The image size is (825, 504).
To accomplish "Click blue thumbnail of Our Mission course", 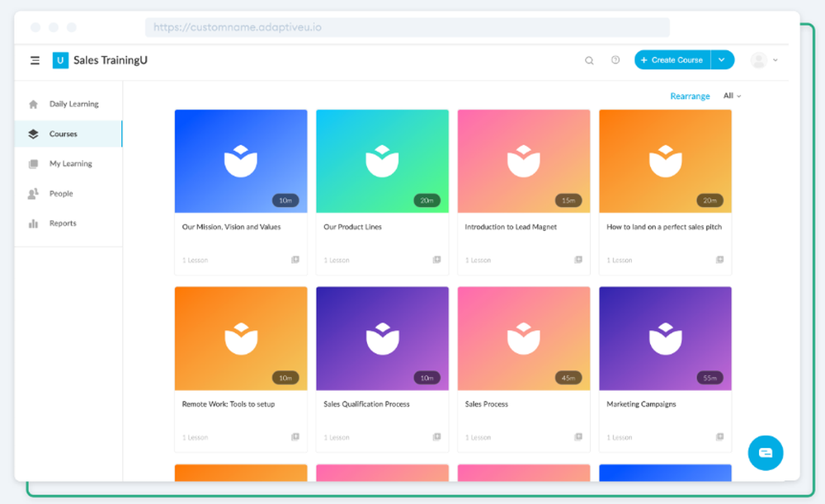I will [241, 161].
